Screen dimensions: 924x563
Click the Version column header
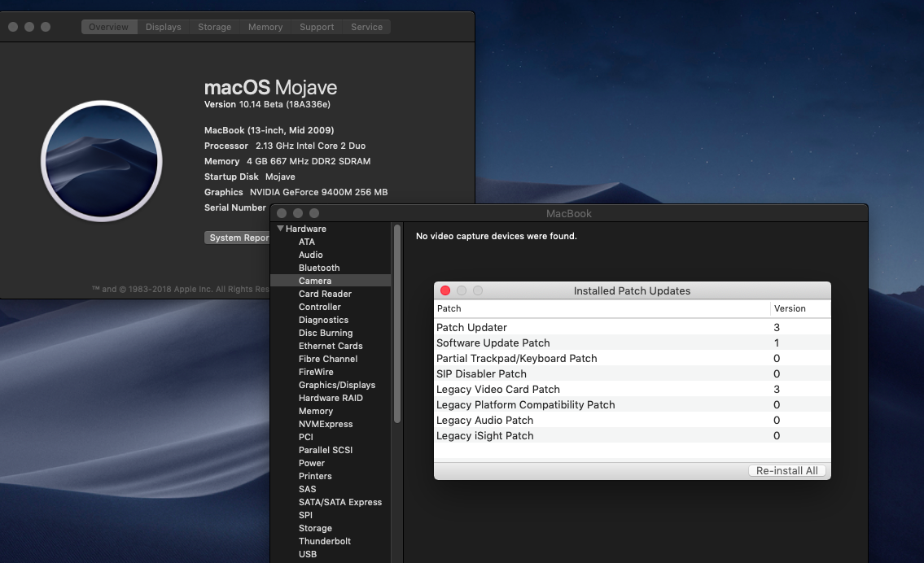(800, 308)
